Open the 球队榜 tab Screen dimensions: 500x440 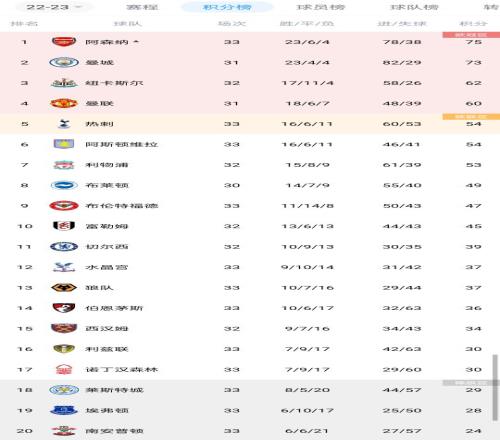point(414,7)
